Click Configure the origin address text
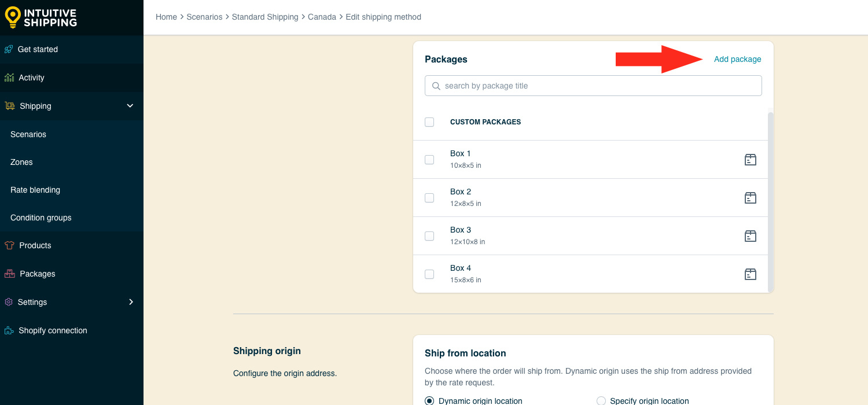The height and width of the screenshot is (405, 868). click(x=285, y=373)
